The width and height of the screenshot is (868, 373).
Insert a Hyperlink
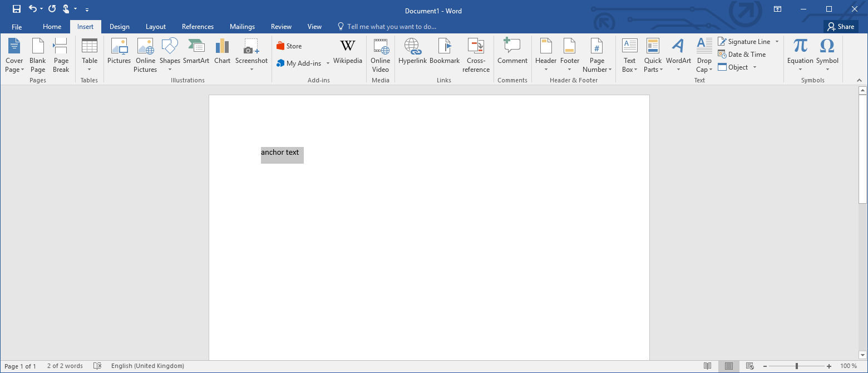click(412, 54)
